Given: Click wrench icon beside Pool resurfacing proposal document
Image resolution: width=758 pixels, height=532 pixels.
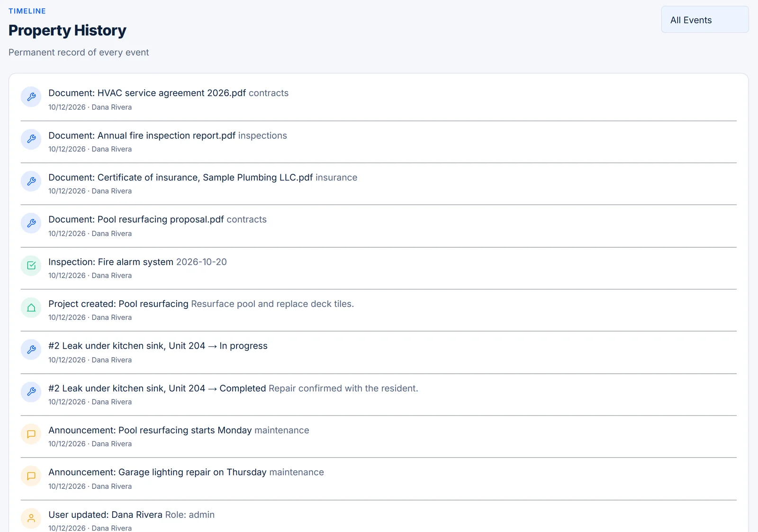Looking at the screenshot, I should coord(31,223).
